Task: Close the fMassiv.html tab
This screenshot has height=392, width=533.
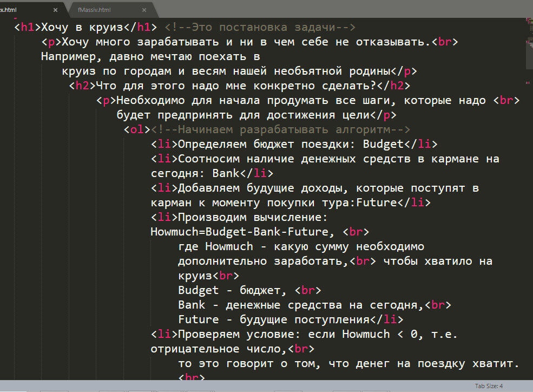Action: pyautogui.click(x=144, y=10)
